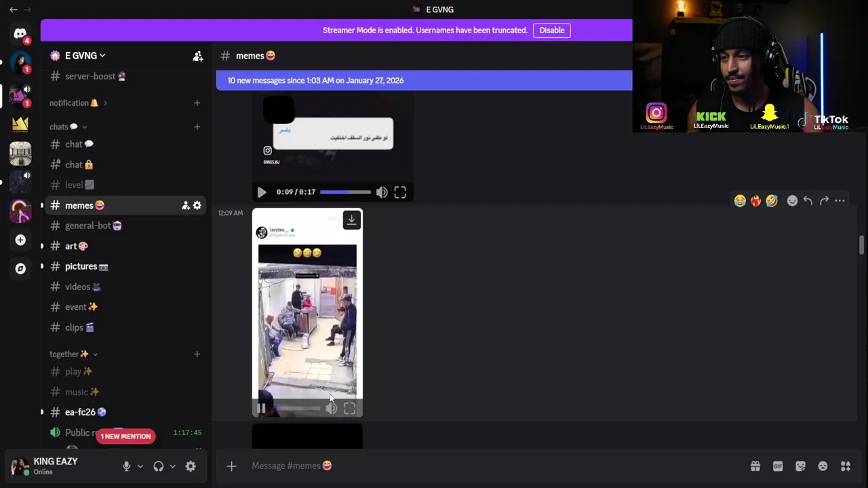React with the laughing crying emoji
The width and height of the screenshot is (868, 488).
[x=740, y=201]
